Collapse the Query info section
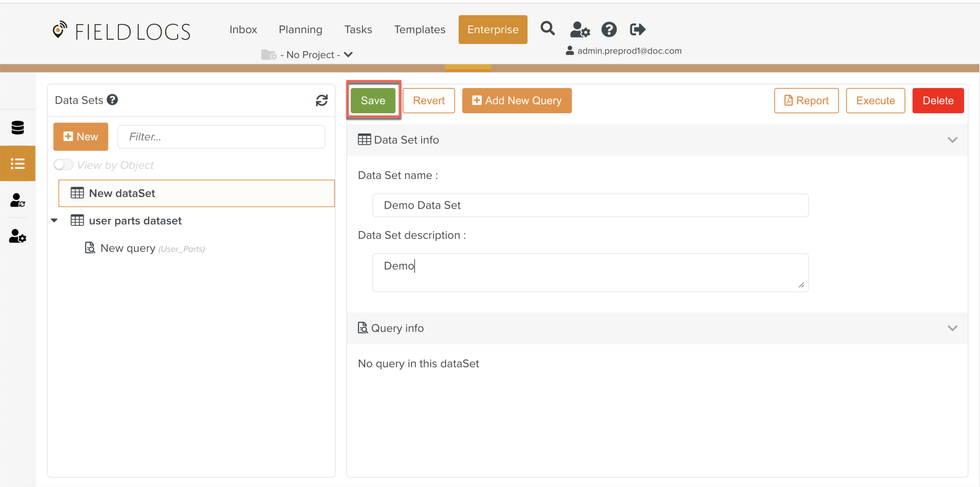Screen dimensions: 980x487 952,328
